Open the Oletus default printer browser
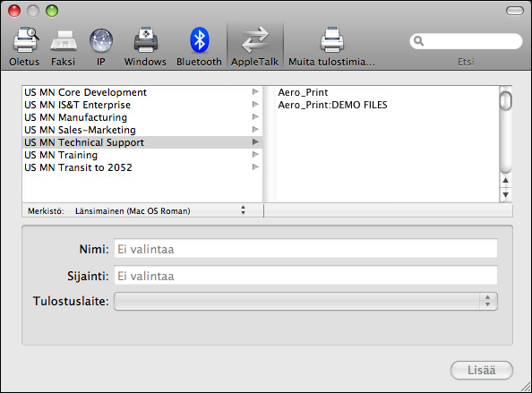532x393 pixels. (x=24, y=47)
